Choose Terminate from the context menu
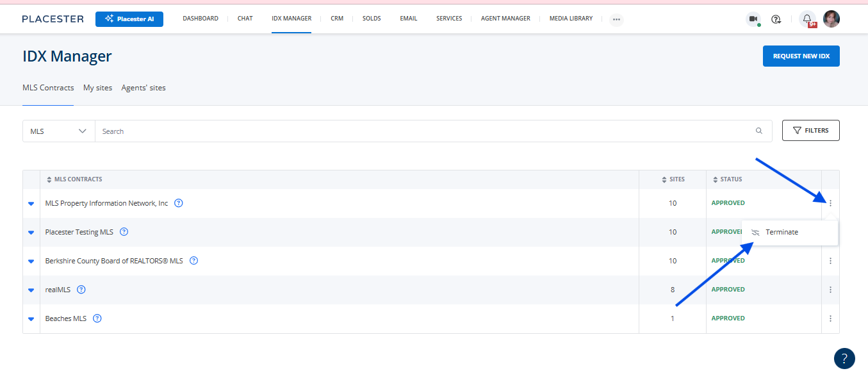This screenshot has width=868, height=380. [790, 233]
